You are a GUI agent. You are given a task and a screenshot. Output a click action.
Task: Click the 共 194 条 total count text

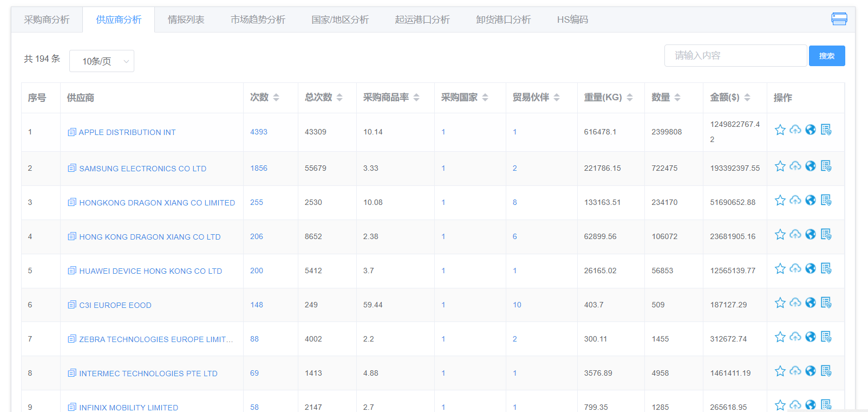tap(42, 59)
